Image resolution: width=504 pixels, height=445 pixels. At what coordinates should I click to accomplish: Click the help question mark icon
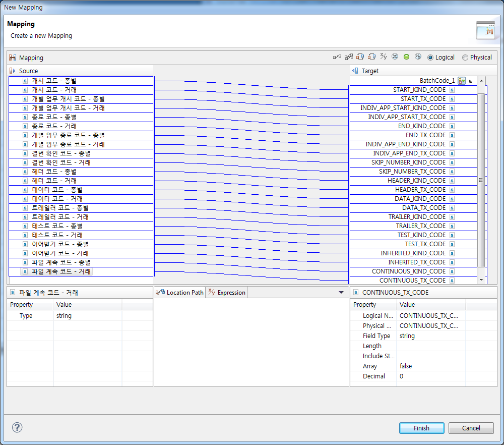point(17,427)
